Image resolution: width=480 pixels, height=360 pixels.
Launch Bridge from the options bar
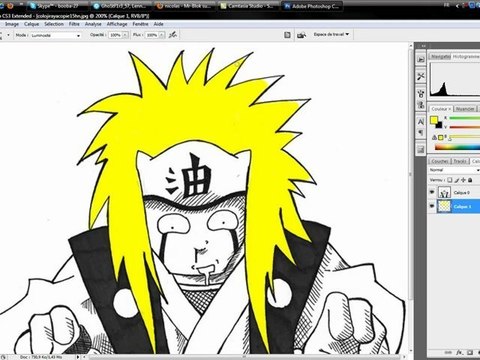coord(302,35)
